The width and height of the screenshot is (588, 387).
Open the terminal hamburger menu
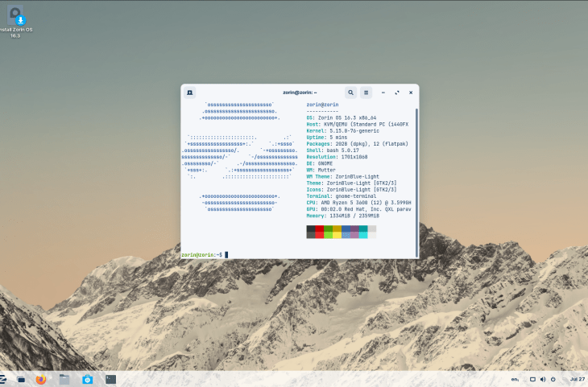[x=366, y=93]
